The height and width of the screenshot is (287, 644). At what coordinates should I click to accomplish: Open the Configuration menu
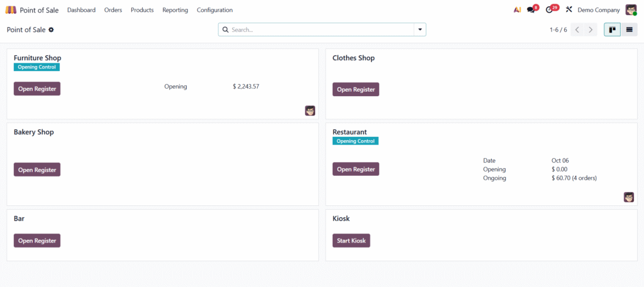(x=214, y=10)
